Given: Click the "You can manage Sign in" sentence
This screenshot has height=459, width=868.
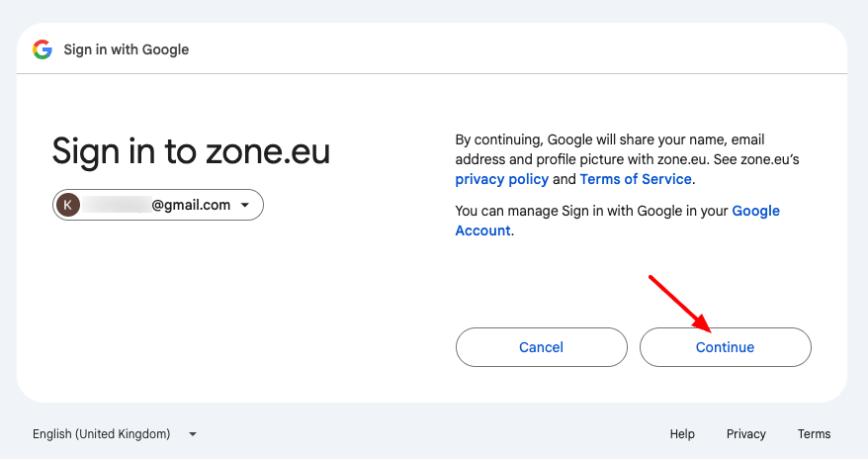Looking at the screenshot, I should pyautogui.click(x=590, y=211).
